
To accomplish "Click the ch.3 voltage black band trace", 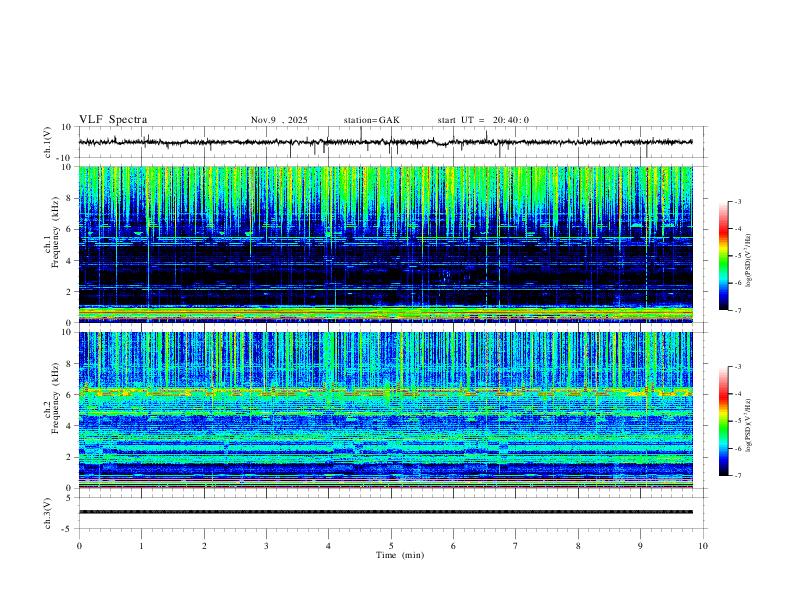I will pos(385,512).
